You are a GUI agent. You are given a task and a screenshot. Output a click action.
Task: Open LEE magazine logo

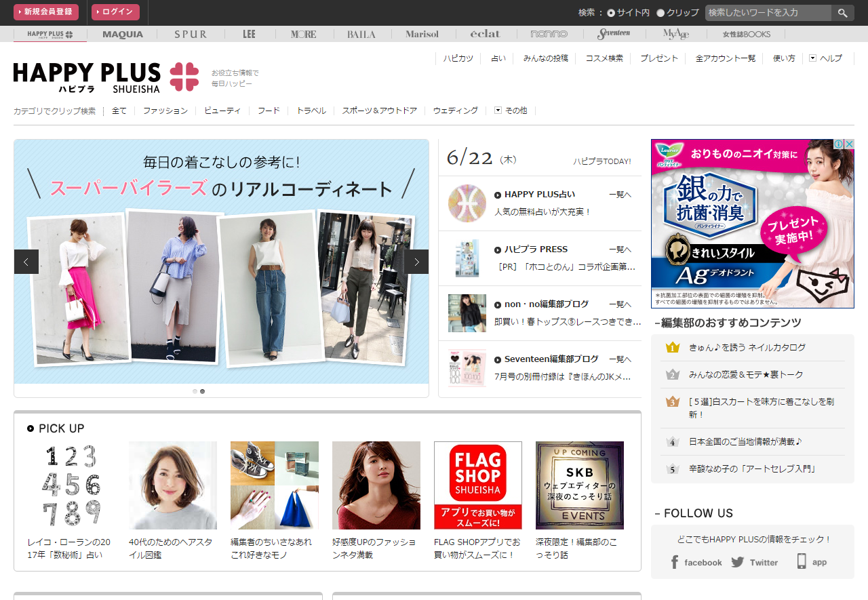click(x=249, y=34)
